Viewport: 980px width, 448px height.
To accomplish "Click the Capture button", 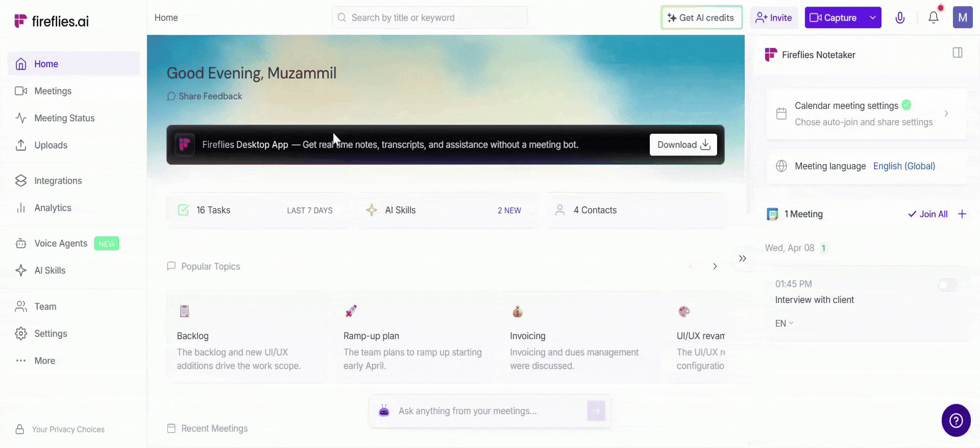I will [834, 18].
